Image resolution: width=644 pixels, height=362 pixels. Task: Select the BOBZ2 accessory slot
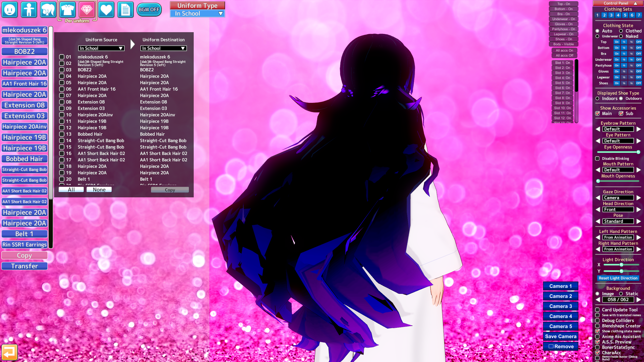[24, 52]
